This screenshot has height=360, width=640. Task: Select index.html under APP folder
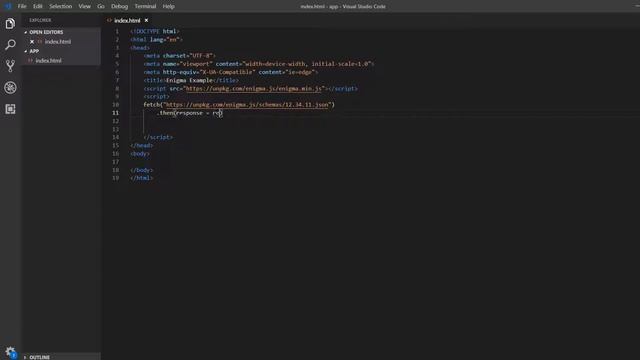(48, 60)
